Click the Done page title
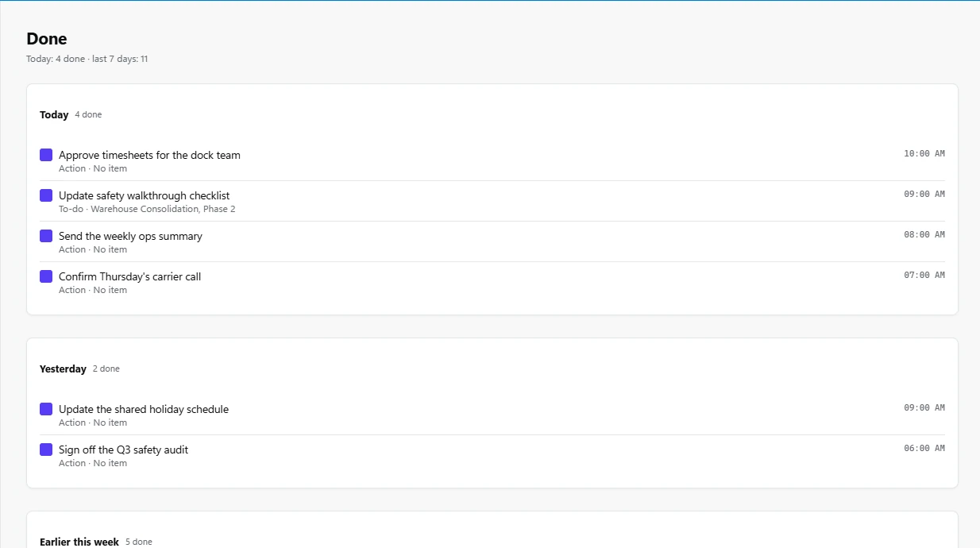 (x=47, y=39)
